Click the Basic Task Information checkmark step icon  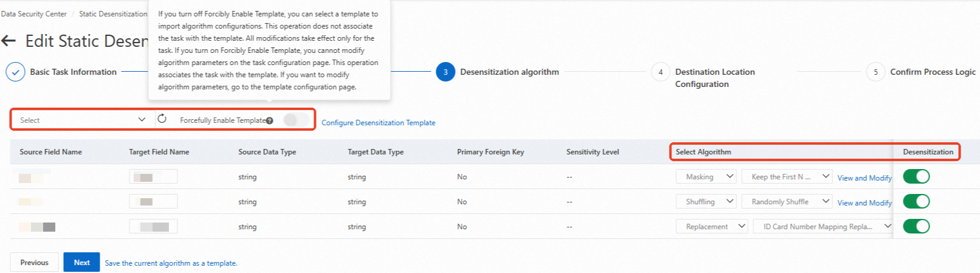pyautogui.click(x=15, y=72)
